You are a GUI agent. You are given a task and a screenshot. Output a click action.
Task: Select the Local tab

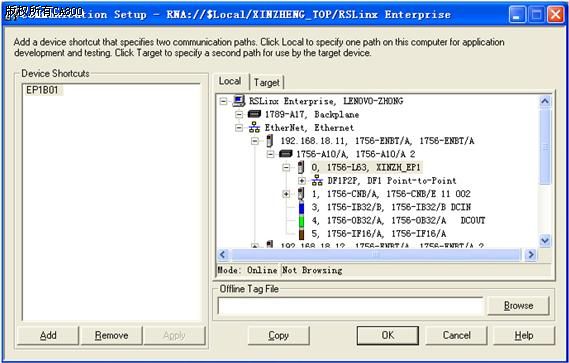(x=230, y=81)
